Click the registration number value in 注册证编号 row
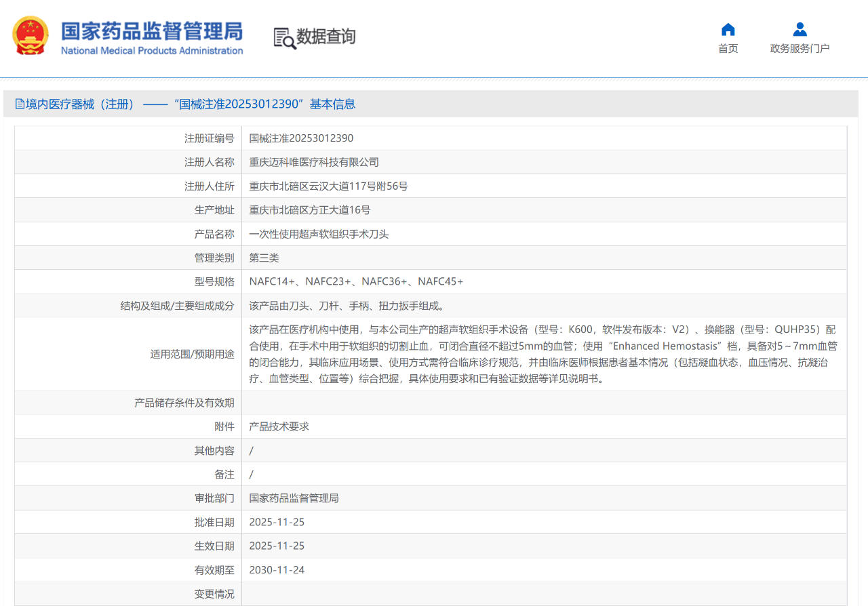 click(x=301, y=138)
